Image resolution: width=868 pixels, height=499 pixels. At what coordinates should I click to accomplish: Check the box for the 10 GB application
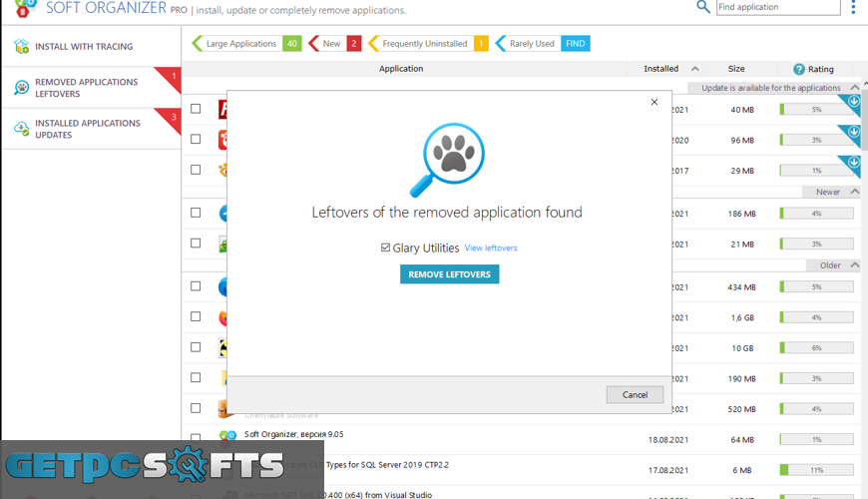tap(196, 347)
